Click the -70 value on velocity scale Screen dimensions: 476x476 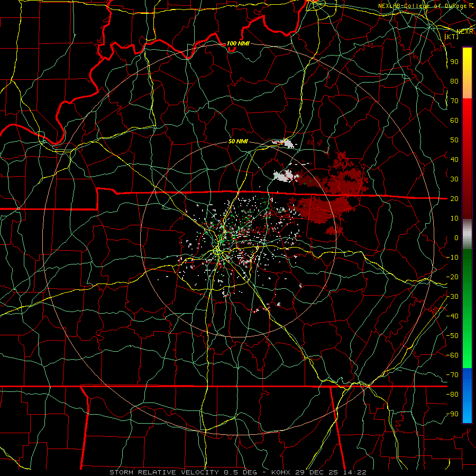(x=452, y=375)
